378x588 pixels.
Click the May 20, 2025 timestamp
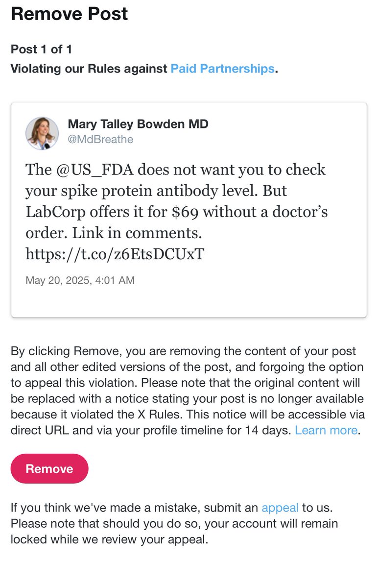[80, 281]
